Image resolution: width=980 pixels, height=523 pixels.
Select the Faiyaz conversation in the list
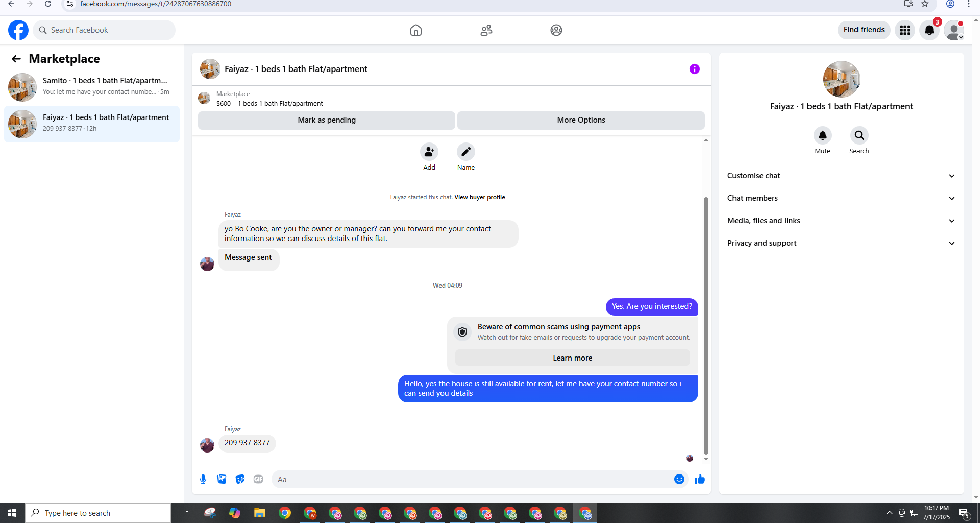tap(92, 124)
